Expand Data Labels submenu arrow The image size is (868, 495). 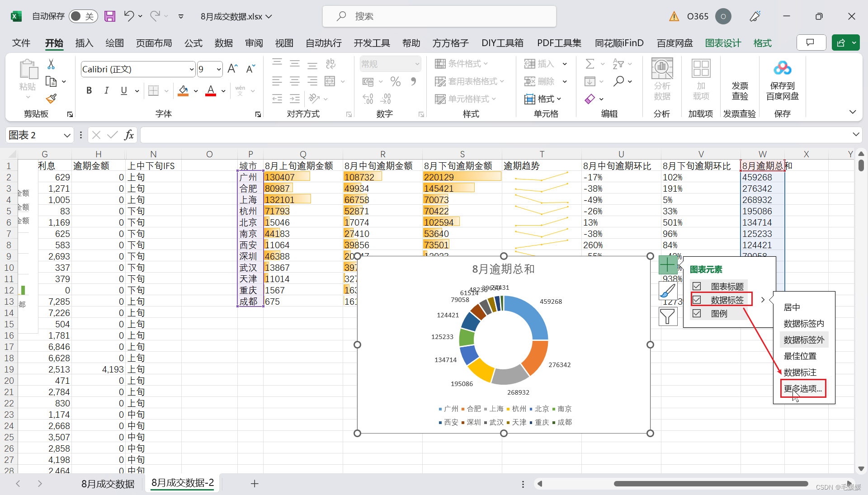pos(763,300)
